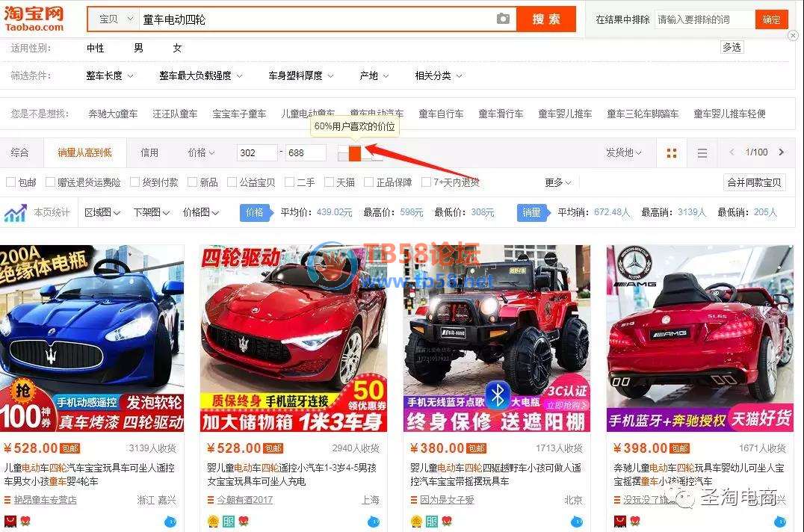Select the 综合 sort tab
Screen dimensions: 804x532
(20, 152)
